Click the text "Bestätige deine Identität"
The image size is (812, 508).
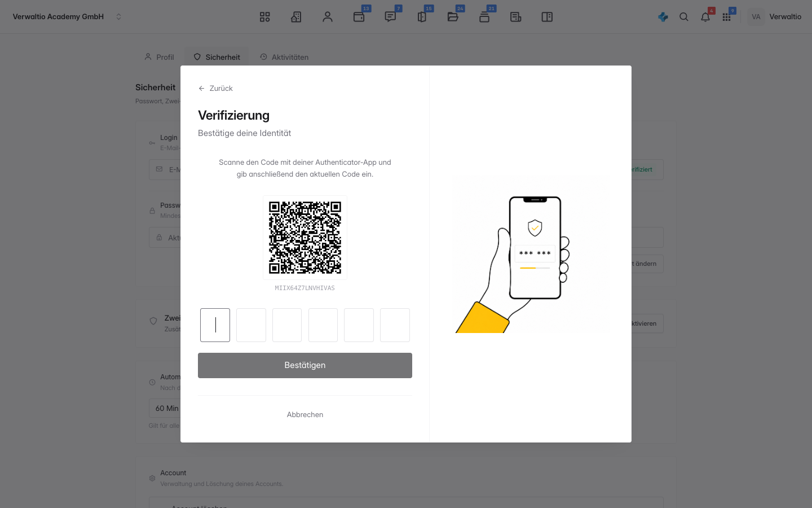(x=245, y=133)
